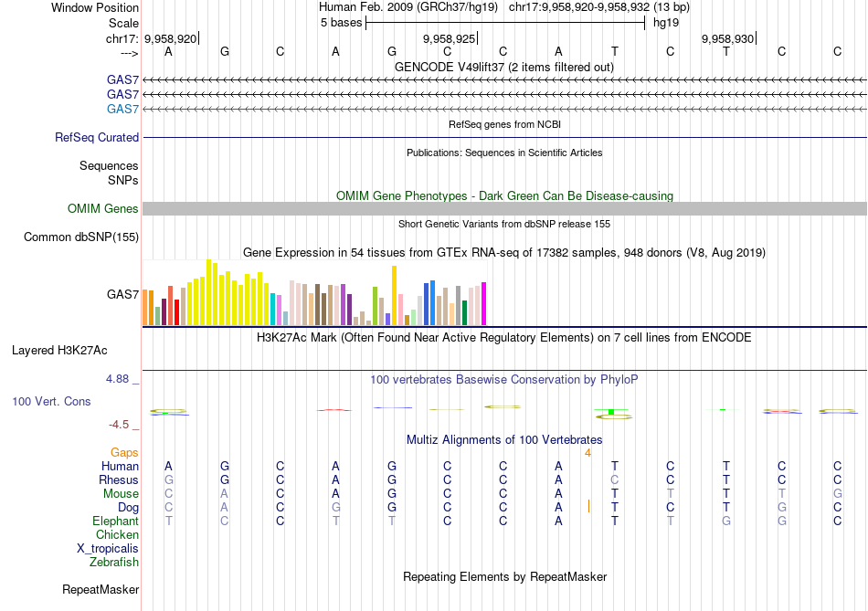Open the OMIM Genes track label

point(103,209)
